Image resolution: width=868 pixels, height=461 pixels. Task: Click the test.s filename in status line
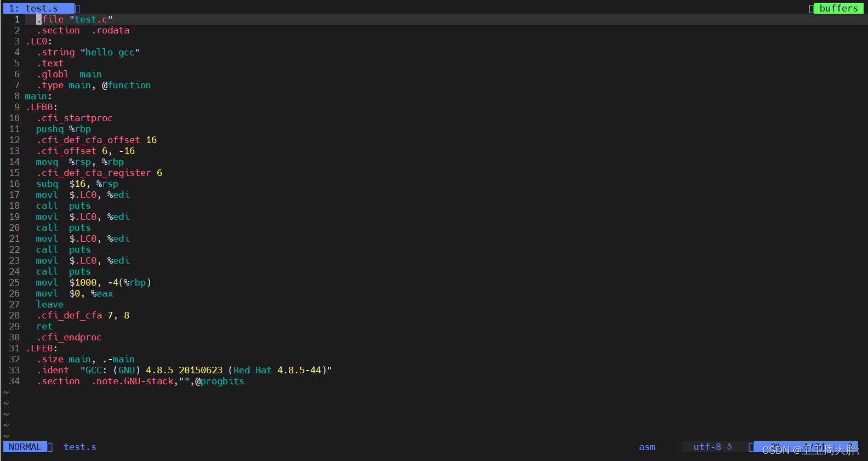pyautogui.click(x=80, y=447)
